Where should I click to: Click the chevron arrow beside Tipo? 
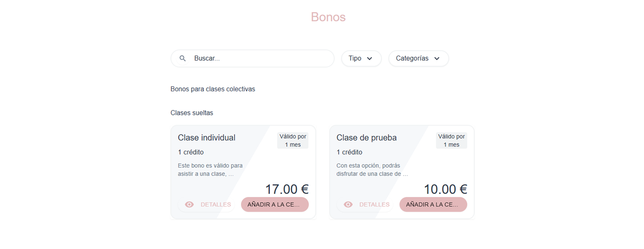(370, 58)
